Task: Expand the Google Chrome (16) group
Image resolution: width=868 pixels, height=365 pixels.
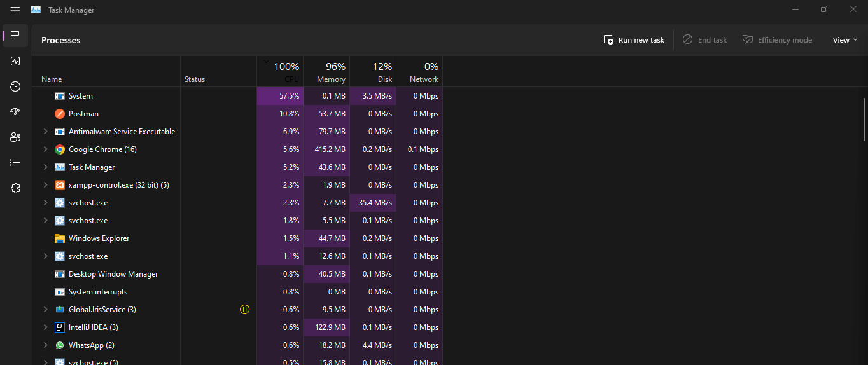Action: tap(45, 149)
